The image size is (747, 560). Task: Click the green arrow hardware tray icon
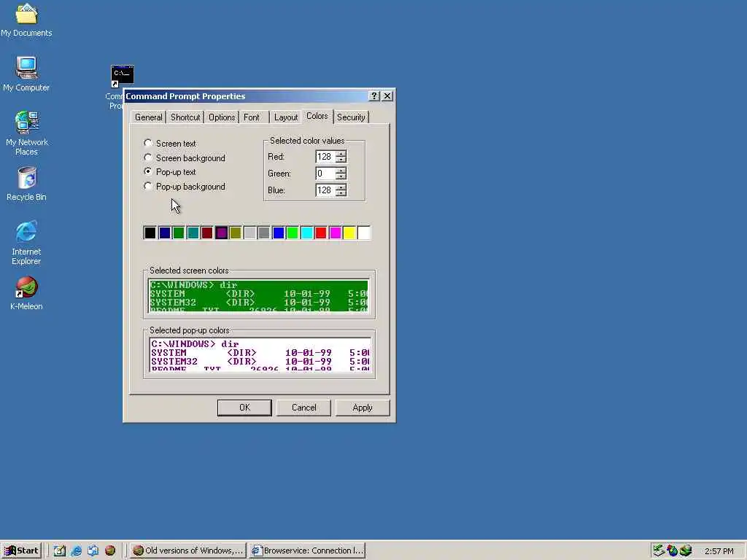pos(659,551)
